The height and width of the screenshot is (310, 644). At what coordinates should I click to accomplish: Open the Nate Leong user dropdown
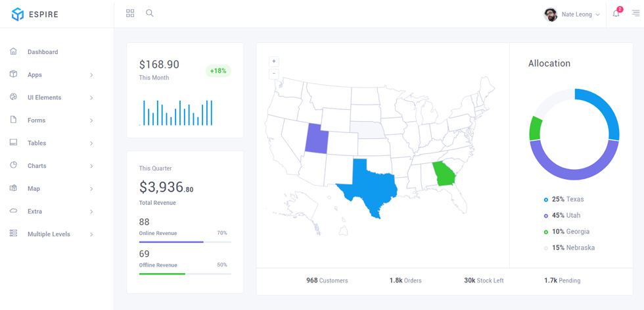[x=572, y=14]
